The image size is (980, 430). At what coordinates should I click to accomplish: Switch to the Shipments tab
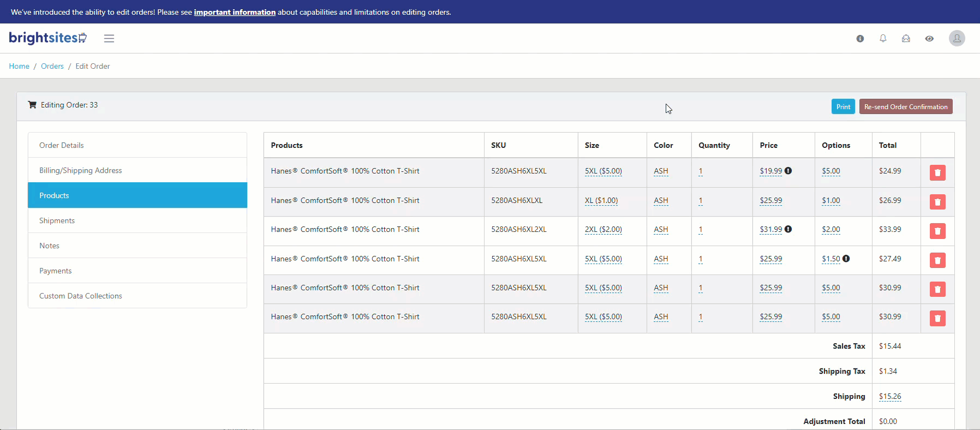point(57,220)
